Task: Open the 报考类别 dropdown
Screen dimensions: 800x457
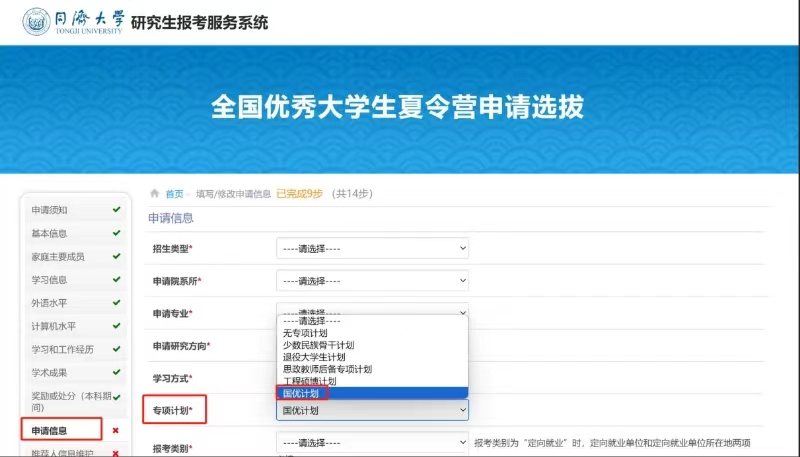Action: (372, 442)
